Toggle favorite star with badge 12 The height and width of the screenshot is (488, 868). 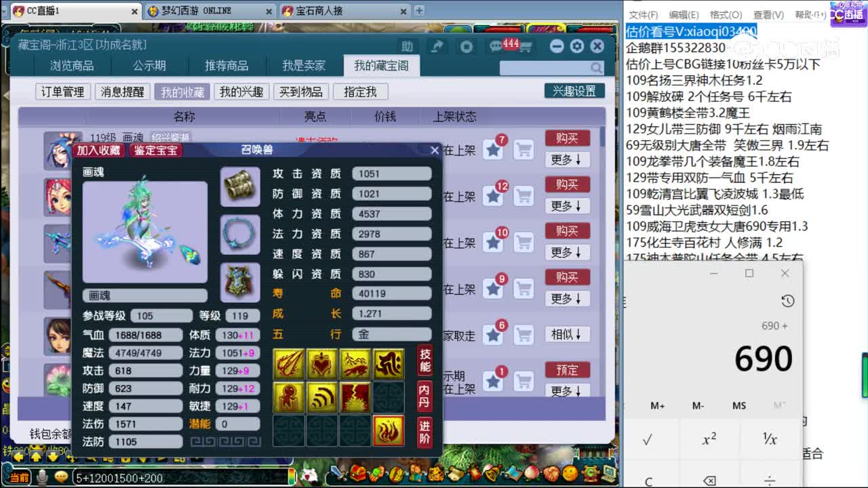494,196
